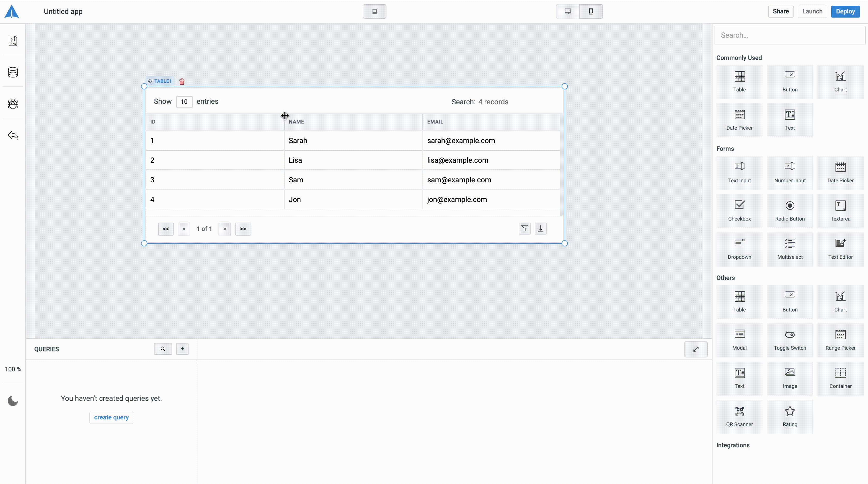Viewport: 868px width, 484px height.
Task: Click the blue Deploy button
Action: (x=845, y=11)
